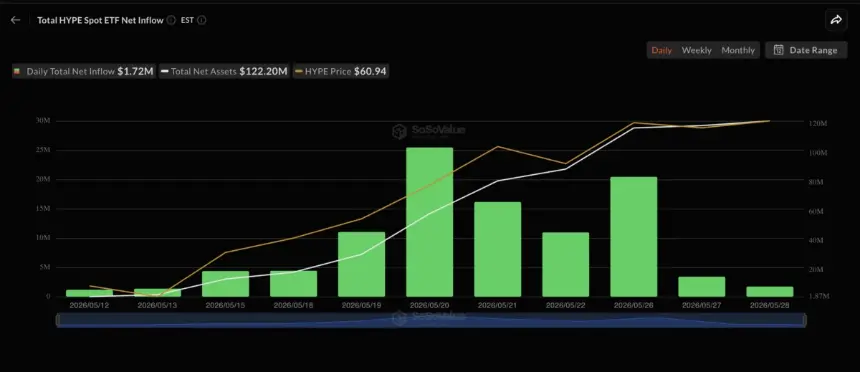Click the 2026/05/12 date axis label
860x372 pixels.
pyautogui.click(x=89, y=305)
